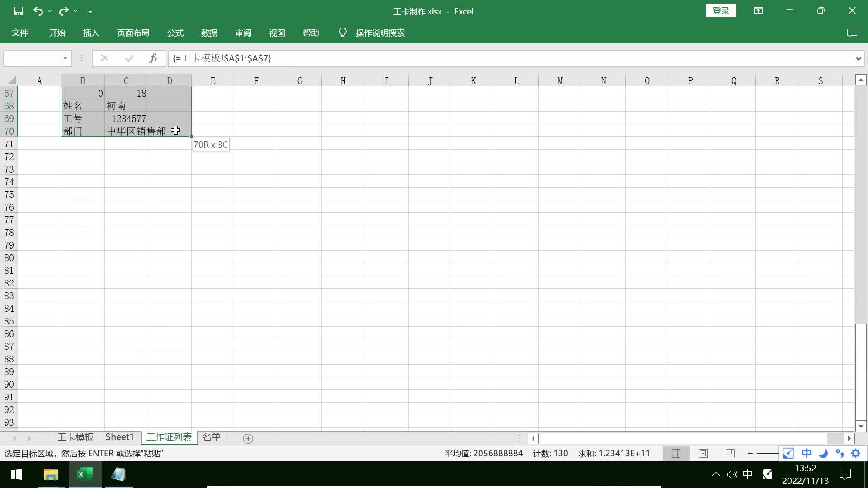Open the redo history dropdown arrow
The width and height of the screenshot is (868, 488).
[75, 11]
